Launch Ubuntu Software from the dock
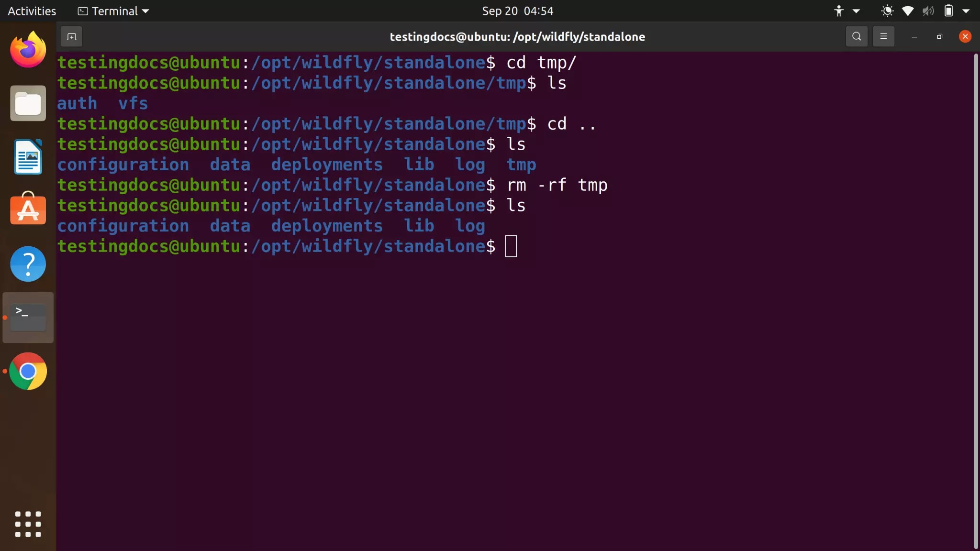This screenshot has height=551, width=980. 27,209
